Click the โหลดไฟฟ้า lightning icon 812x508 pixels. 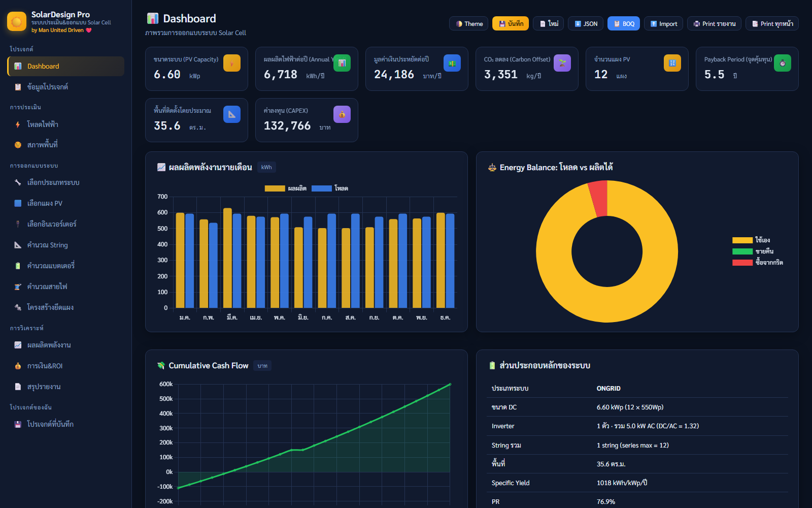18,124
